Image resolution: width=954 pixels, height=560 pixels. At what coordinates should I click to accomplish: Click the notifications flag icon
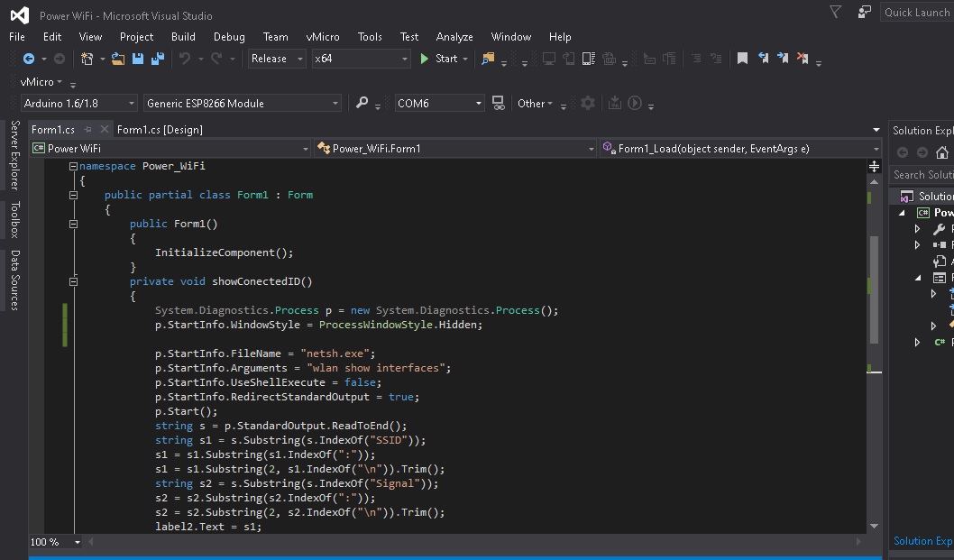tap(835, 12)
